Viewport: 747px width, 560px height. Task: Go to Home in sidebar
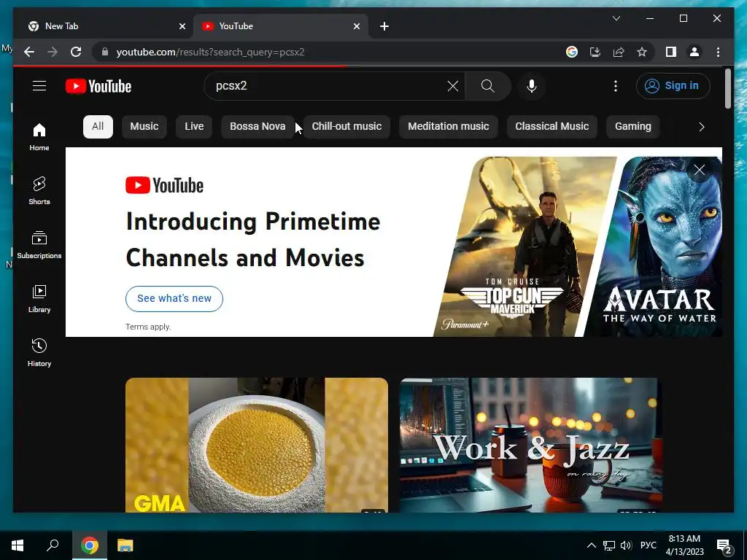(39, 136)
